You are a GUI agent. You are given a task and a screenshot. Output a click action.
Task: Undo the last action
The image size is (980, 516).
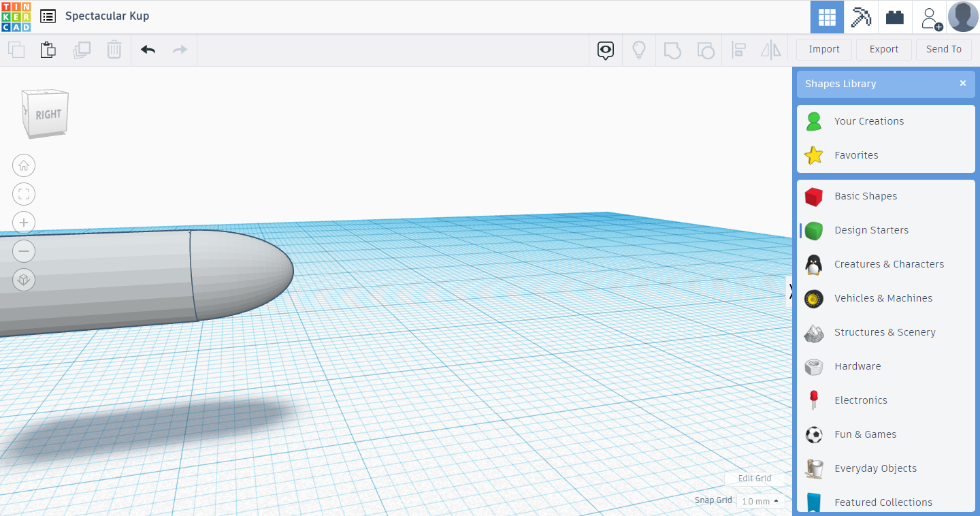click(148, 50)
